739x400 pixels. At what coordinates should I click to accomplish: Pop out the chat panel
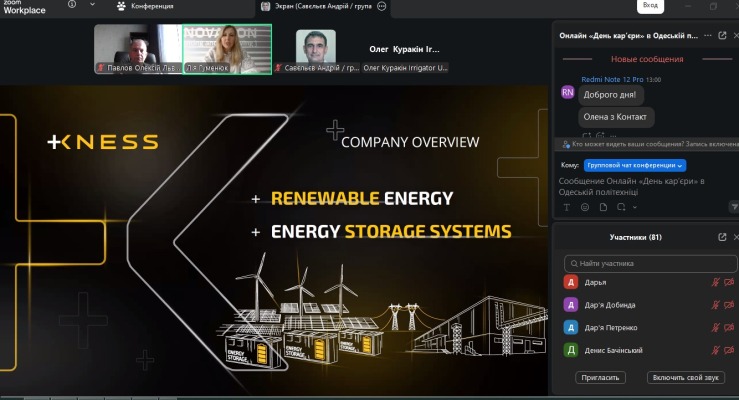click(x=722, y=35)
